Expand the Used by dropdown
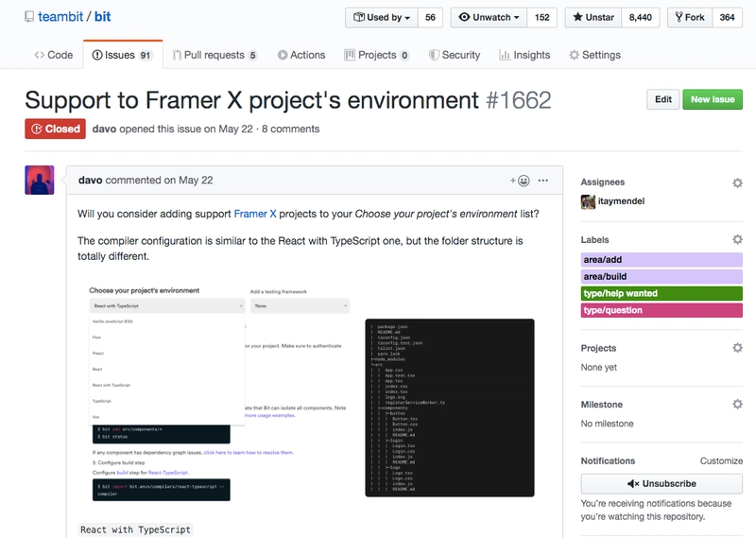The height and width of the screenshot is (538, 756). pyautogui.click(x=383, y=17)
